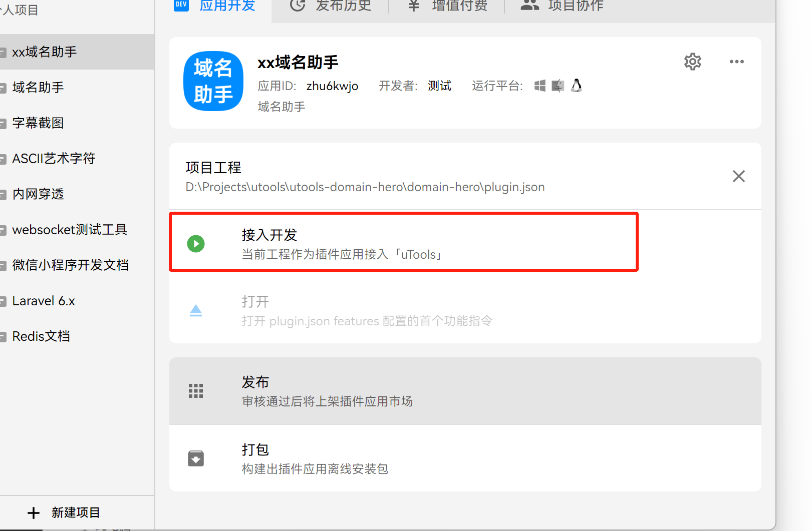The width and height of the screenshot is (812, 531).
Task: Click the plugin.json project path text
Action: 365,187
